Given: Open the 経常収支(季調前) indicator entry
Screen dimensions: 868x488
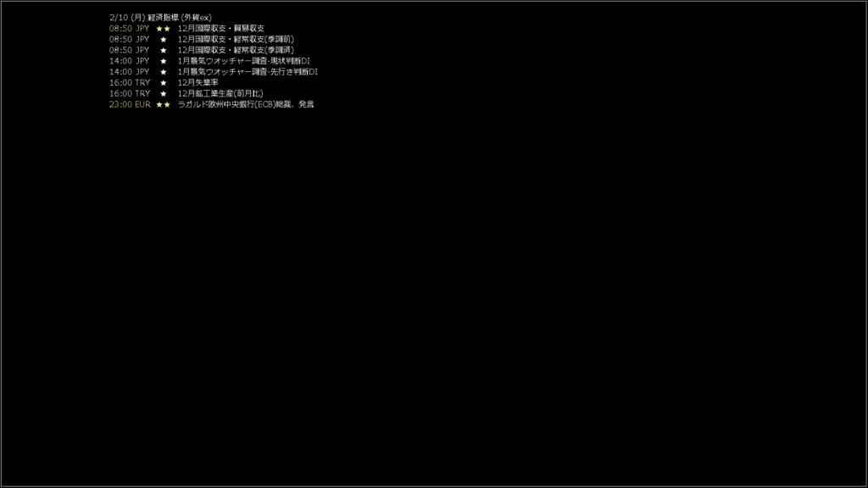Looking at the screenshot, I should [x=236, y=39].
